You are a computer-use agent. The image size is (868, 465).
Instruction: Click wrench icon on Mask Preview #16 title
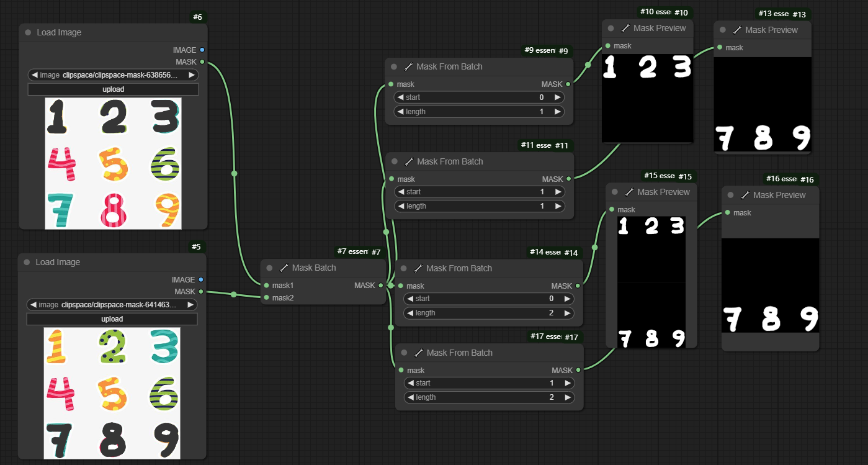click(x=745, y=195)
